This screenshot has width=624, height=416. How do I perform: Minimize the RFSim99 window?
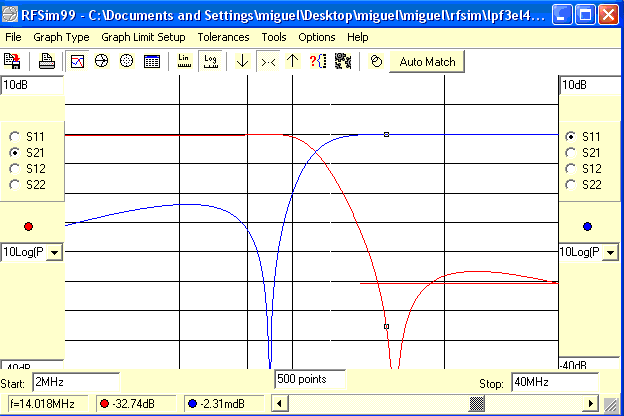[562, 15]
